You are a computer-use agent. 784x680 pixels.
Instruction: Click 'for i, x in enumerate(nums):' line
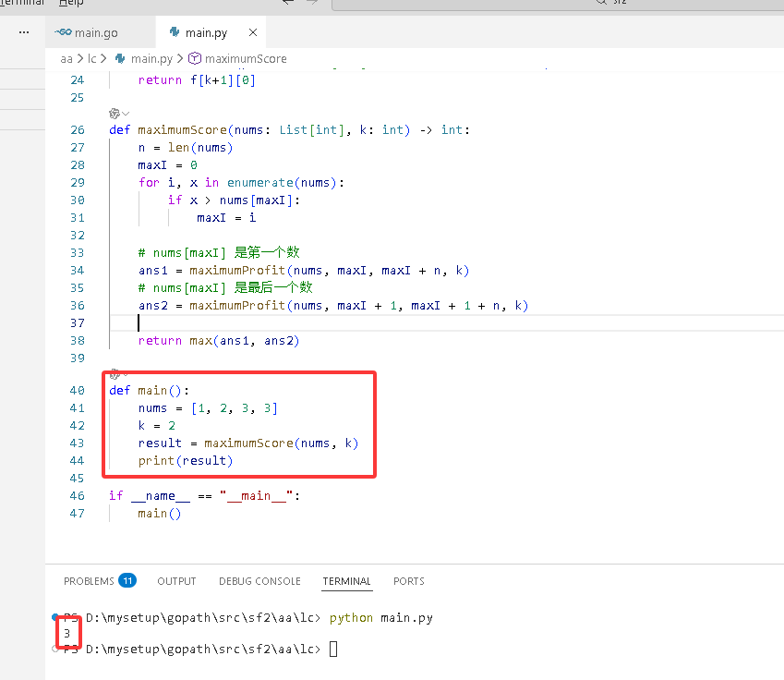[x=242, y=183]
